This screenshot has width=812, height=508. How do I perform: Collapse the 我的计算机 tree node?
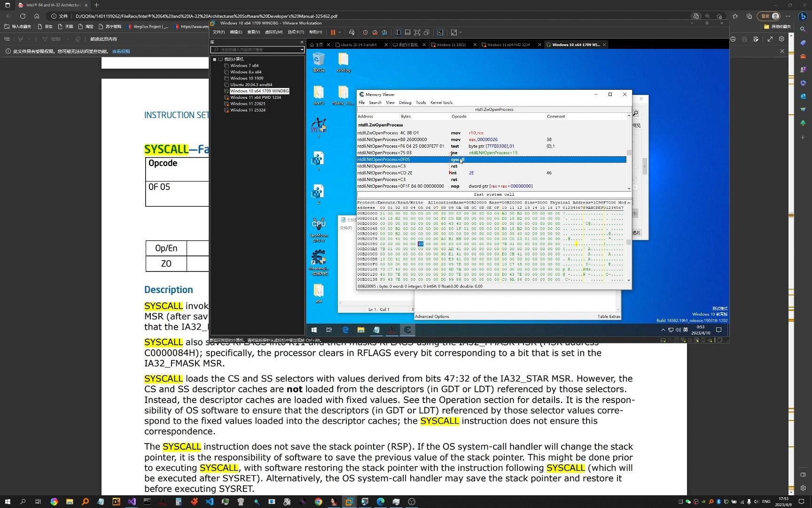(215, 59)
